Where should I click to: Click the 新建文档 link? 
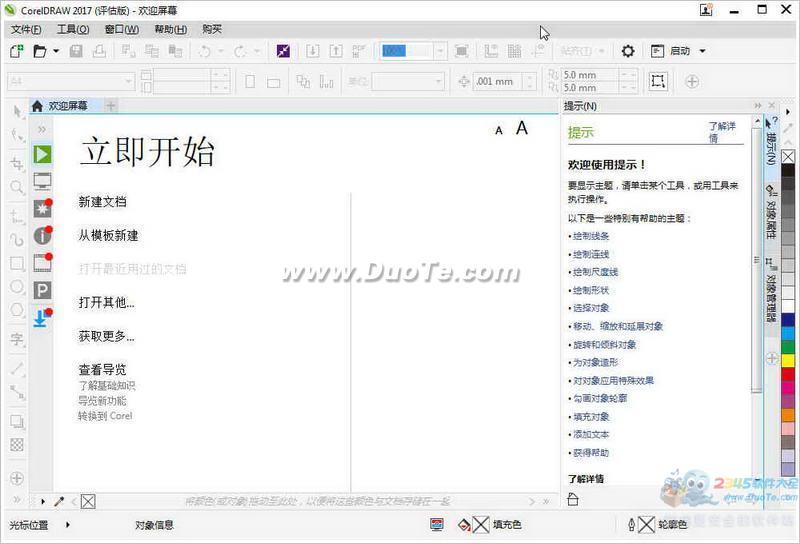pos(102,202)
